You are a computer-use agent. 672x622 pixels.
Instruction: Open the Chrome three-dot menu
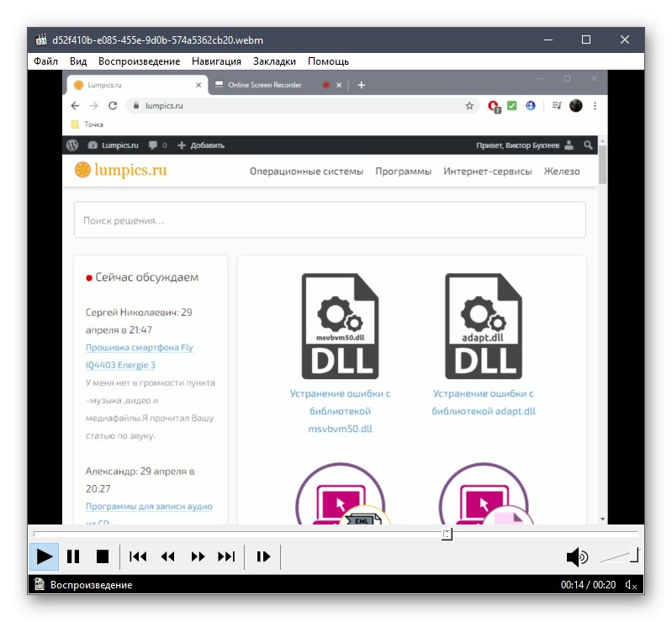(595, 106)
